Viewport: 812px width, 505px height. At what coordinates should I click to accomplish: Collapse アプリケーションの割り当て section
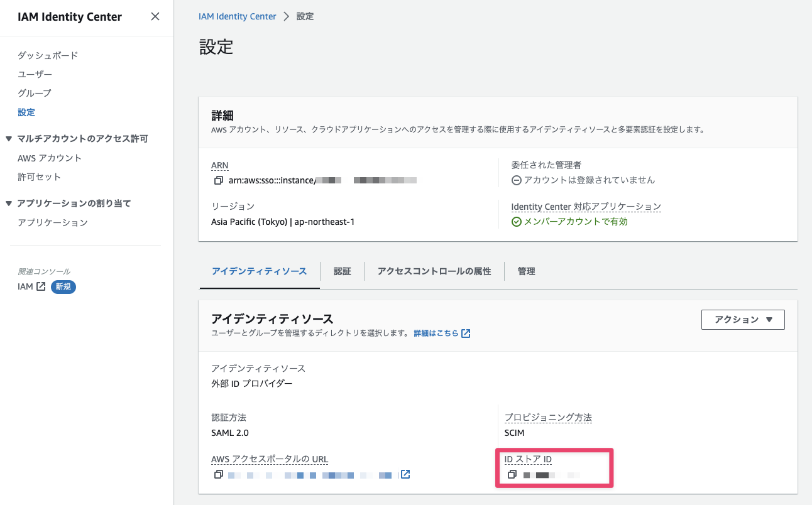coord(8,204)
